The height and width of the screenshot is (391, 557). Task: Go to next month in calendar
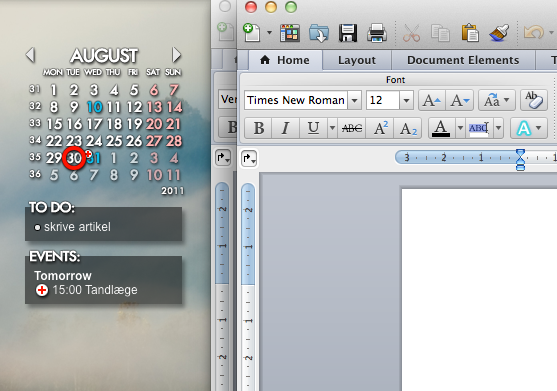177,55
